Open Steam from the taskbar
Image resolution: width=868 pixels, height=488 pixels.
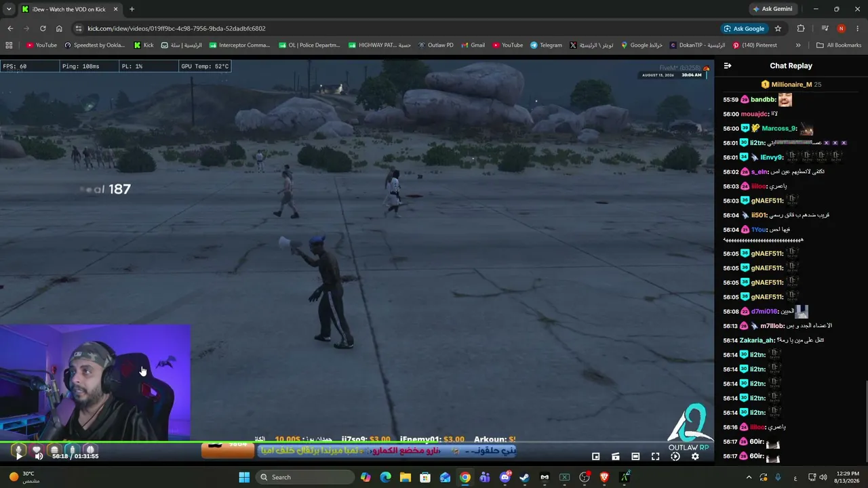[524, 477]
